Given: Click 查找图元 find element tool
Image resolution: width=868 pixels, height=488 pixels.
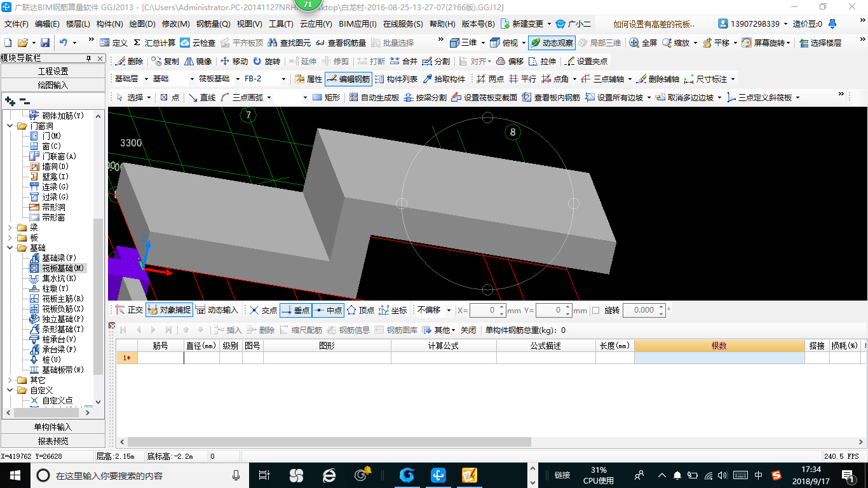Looking at the screenshot, I should [x=289, y=43].
